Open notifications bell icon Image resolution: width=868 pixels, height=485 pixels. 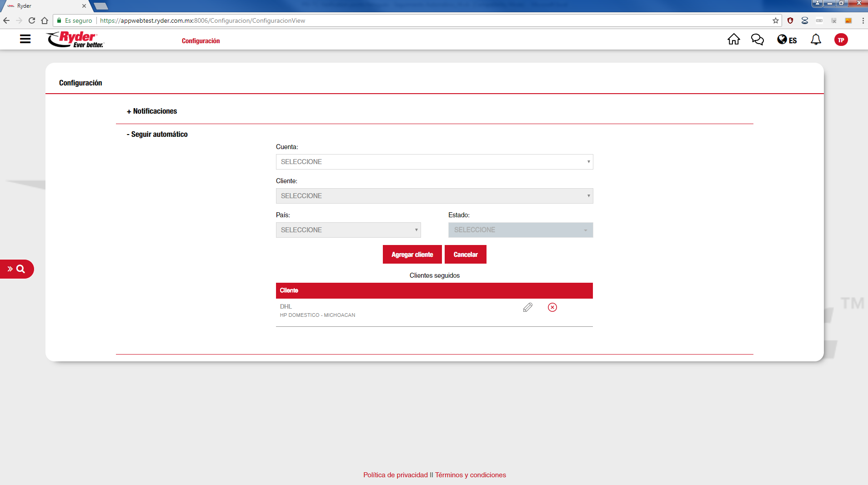click(x=816, y=40)
